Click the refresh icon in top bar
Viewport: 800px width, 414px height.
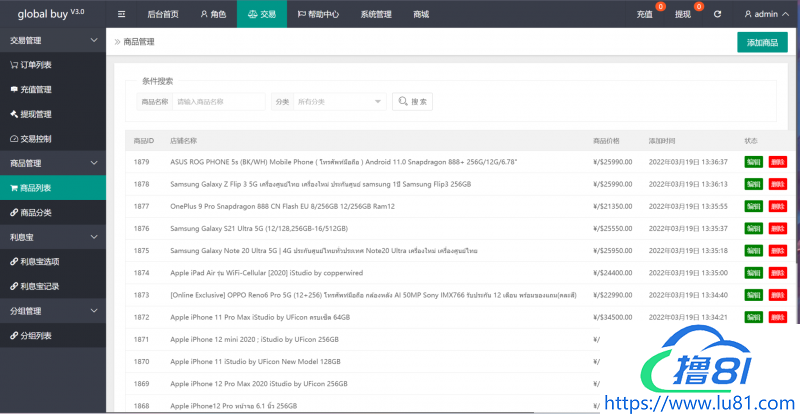pos(716,15)
